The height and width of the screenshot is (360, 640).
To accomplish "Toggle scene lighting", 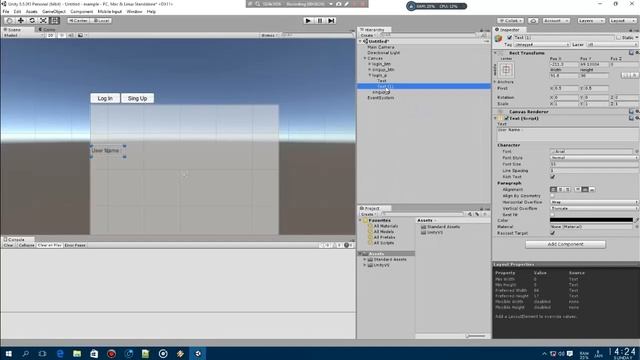I will pyautogui.click(x=62, y=36).
